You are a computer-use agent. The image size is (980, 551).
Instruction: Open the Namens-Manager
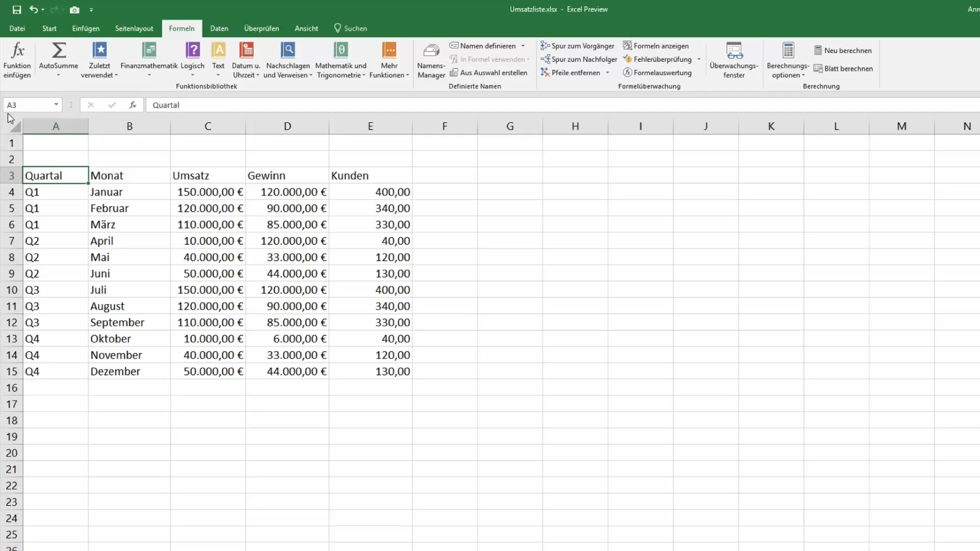[431, 60]
